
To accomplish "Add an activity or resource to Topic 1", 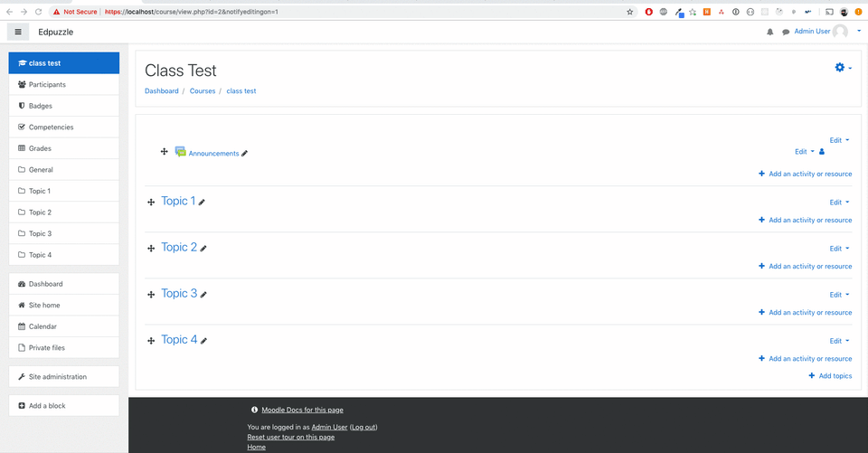I will pyautogui.click(x=806, y=220).
